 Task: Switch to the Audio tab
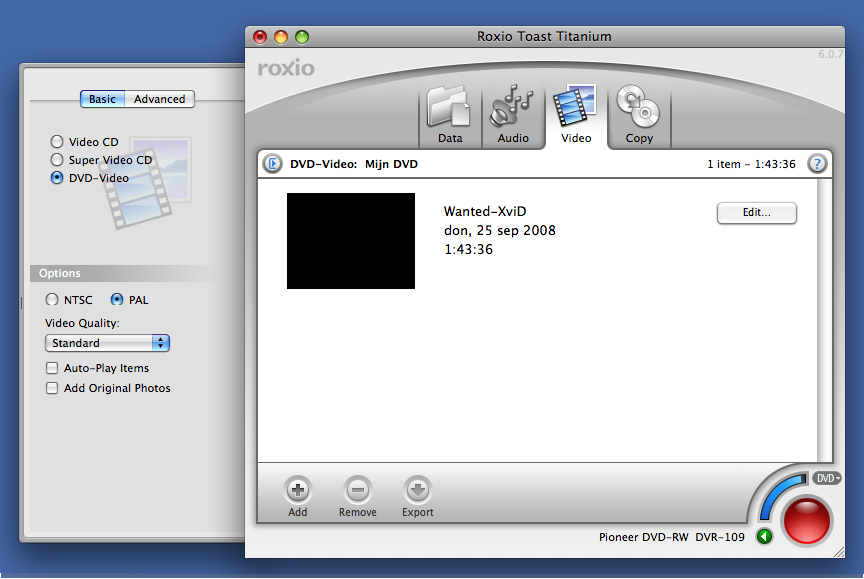point(513,116)
